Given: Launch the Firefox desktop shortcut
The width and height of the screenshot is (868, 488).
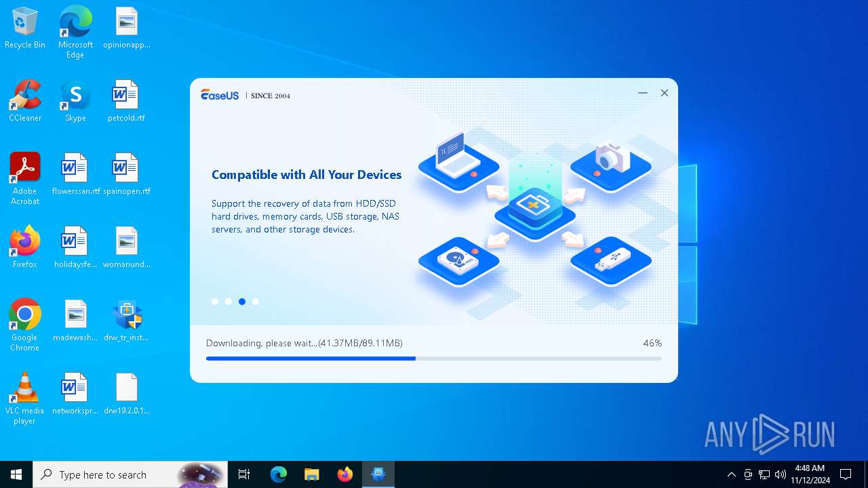Looking at the screenshot, I should click(25, 248).
